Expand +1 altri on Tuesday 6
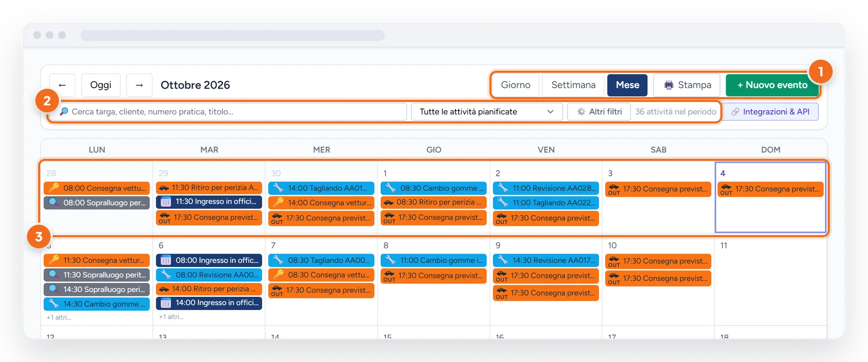The height and width of the screenshot is (362, 868). click(x=171, y=317)
